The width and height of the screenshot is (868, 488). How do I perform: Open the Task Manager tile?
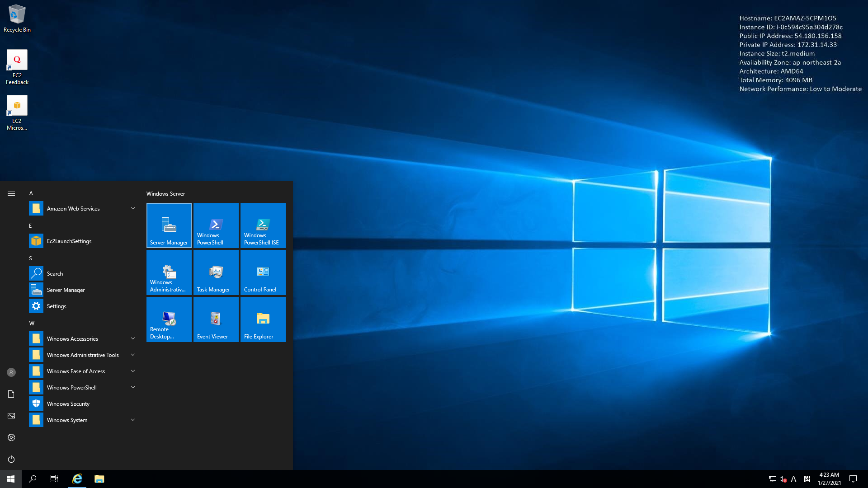216,272
